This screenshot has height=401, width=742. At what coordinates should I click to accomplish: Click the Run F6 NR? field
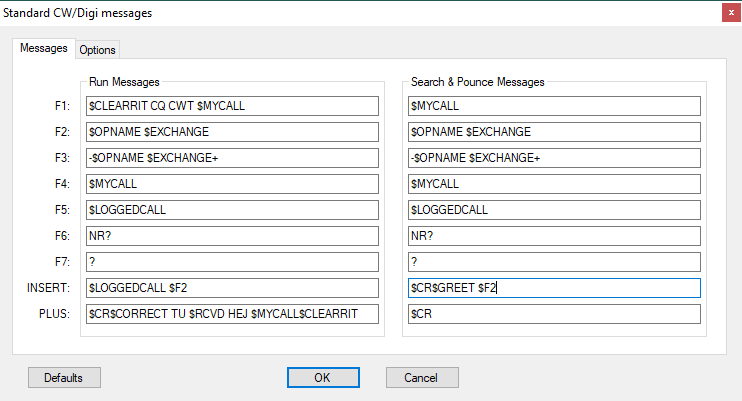click(232, 236)
